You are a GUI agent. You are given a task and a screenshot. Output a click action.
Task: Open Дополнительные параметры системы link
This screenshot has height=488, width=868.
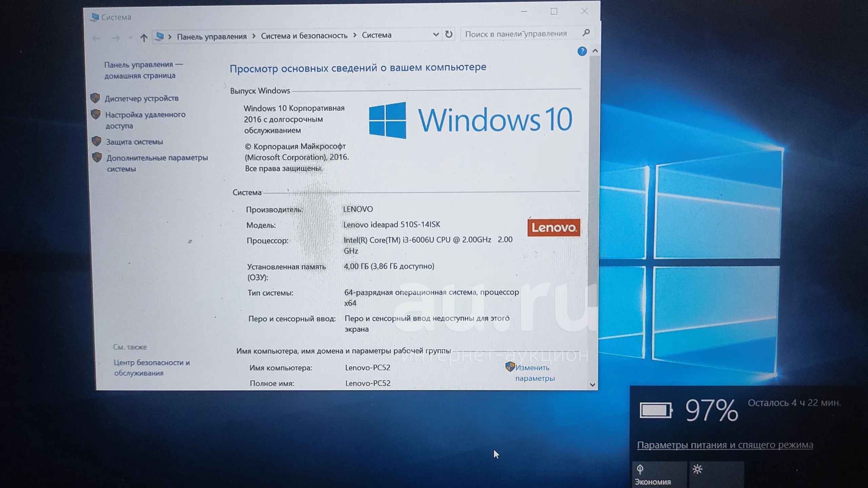click(x=157, y=163)
